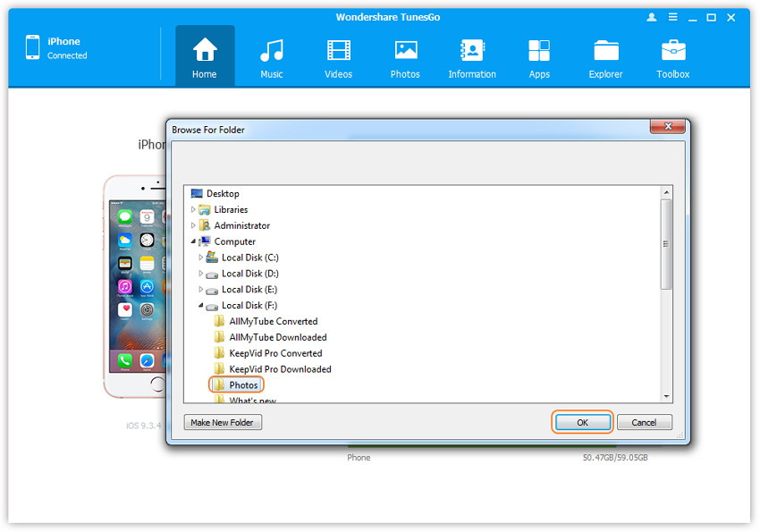Viewport: 760px width, 532px height.
Task: Collapse the Computer tree node
Action: (193, 241)
